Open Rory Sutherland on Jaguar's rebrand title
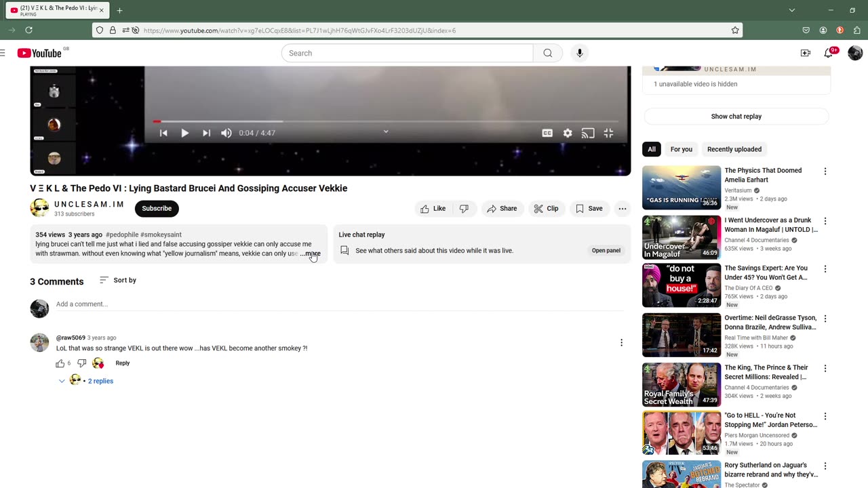The image size is (868, 488). (771, 470)
